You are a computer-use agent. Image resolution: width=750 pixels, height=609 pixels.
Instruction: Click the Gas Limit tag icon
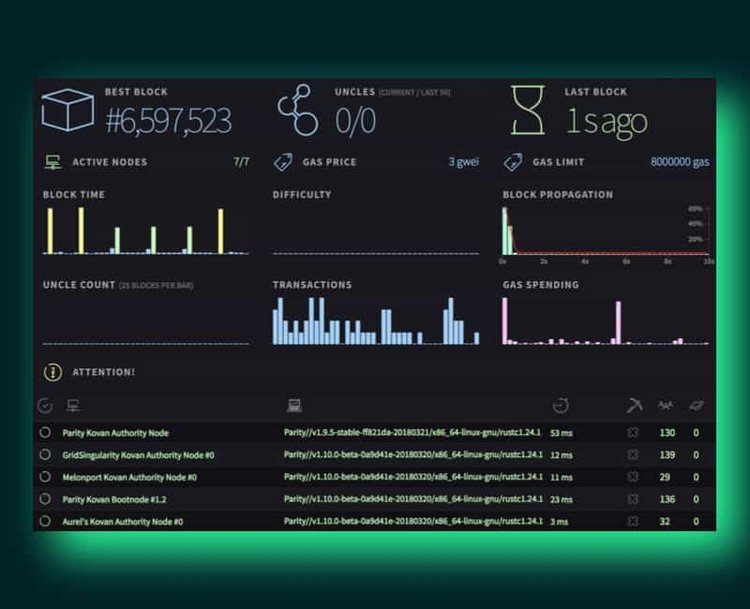coord(513,162)
